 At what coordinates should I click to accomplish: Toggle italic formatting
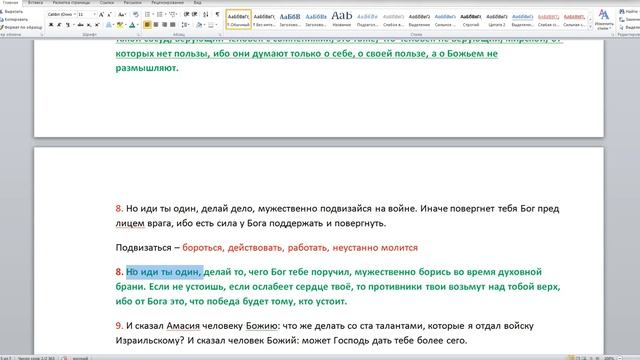click(x=59, y=25)
